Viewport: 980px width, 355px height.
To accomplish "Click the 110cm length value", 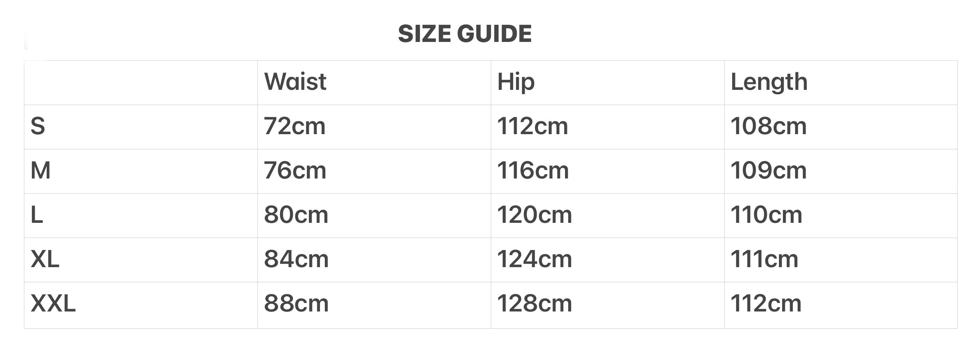I will tap(766, 215).
